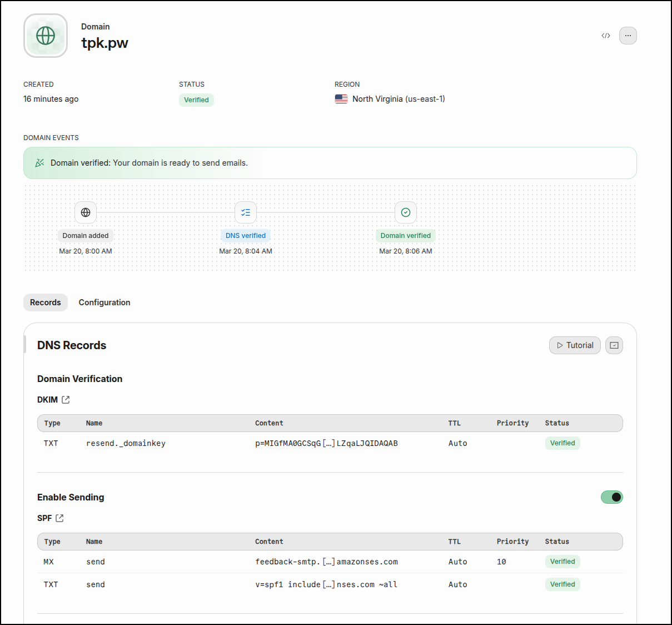Image resolution: width=672 pixels, height=625 pixels.
Task: Open the DKIM external link icon
Action: click(66, 400)
